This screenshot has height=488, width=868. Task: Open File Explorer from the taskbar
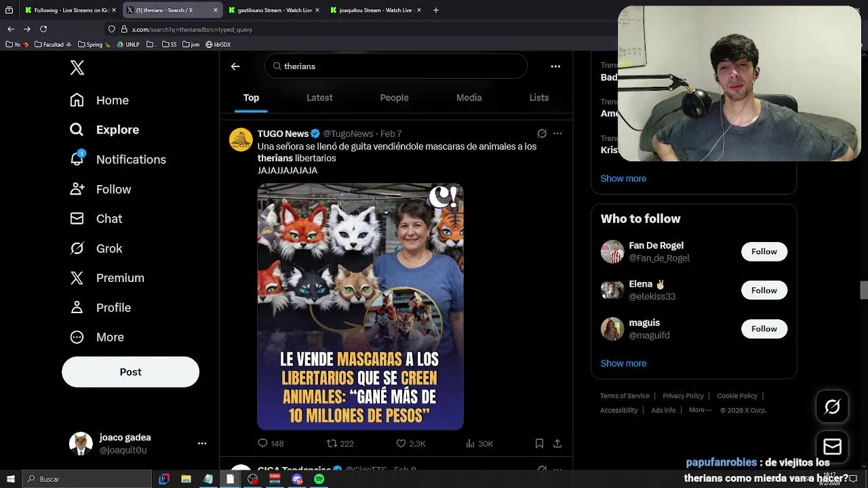click(x=186, y=479)
